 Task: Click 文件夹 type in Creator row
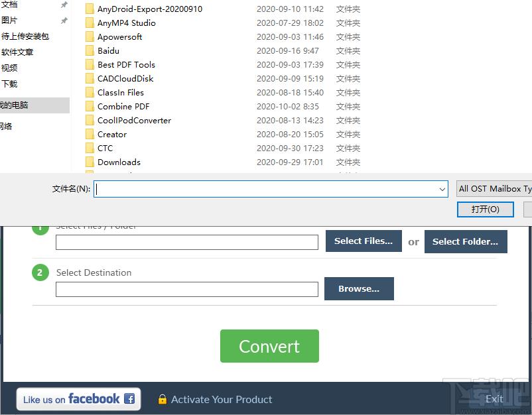point(348,135)
